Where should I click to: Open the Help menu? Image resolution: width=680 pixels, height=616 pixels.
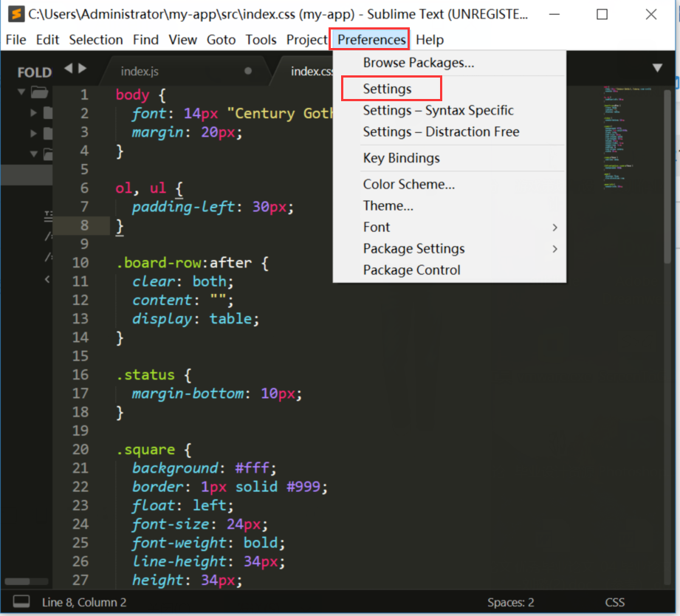pos(430,39)
